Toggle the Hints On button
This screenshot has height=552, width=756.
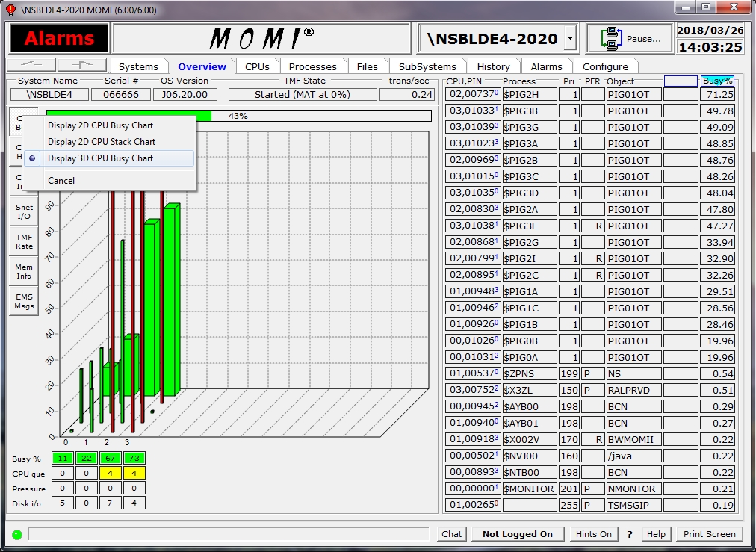pos(593,534)
